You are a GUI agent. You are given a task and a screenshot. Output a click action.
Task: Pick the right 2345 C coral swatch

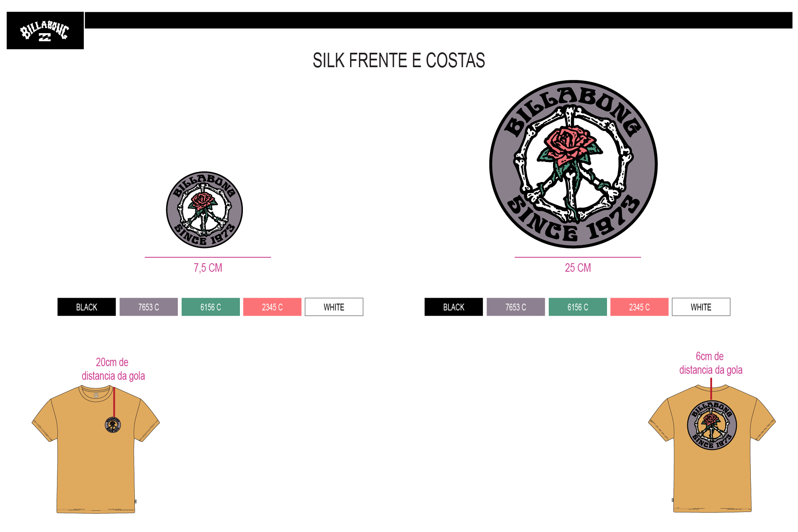pos(639,307)
